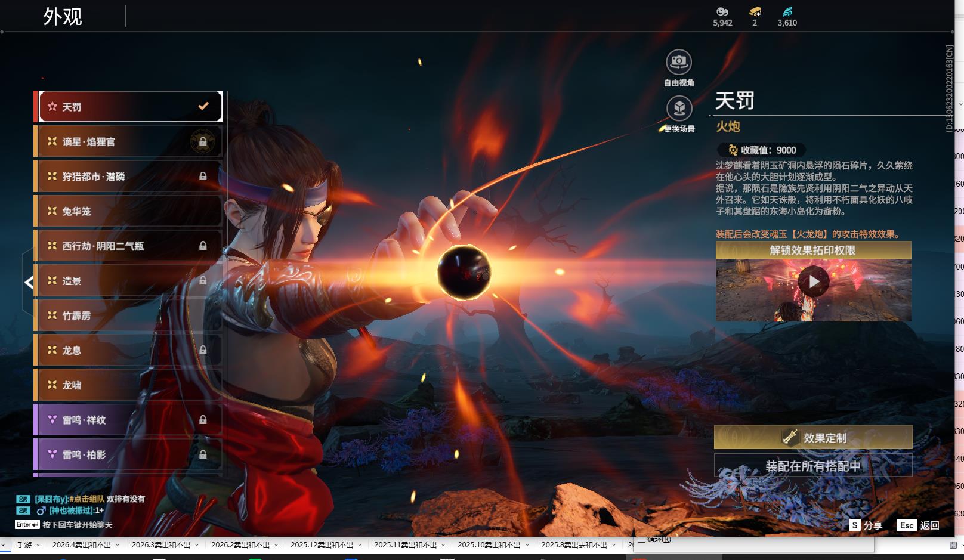This screenshot has width=964, height=560.
Task: Click the 自由视角 free camera icon
Action: click(x=678, y=62)
